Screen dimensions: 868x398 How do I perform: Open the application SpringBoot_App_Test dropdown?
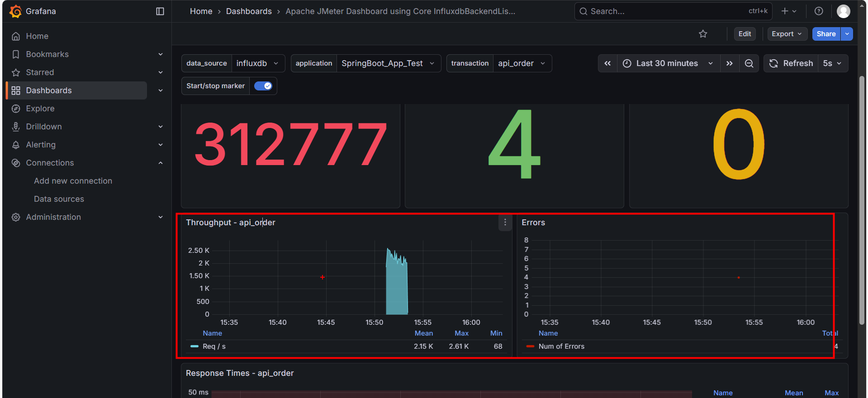(388, 63)
